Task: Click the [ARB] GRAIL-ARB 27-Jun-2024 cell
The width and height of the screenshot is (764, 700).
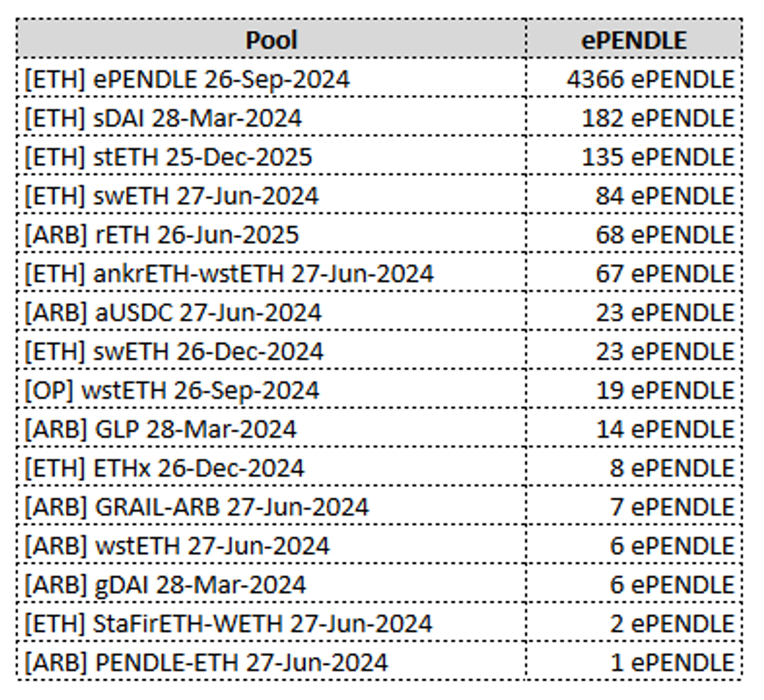Action: click(197, 507)
